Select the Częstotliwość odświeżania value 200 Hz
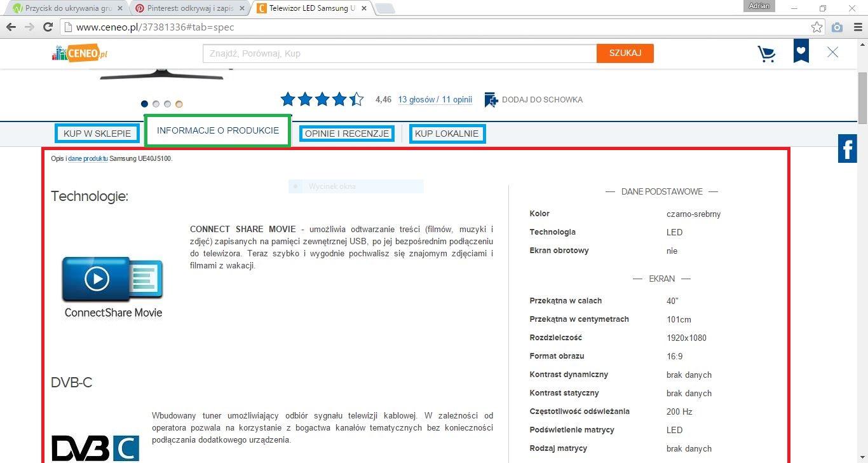Viewport: 868px width, 463px height. [x=681, y=411]
